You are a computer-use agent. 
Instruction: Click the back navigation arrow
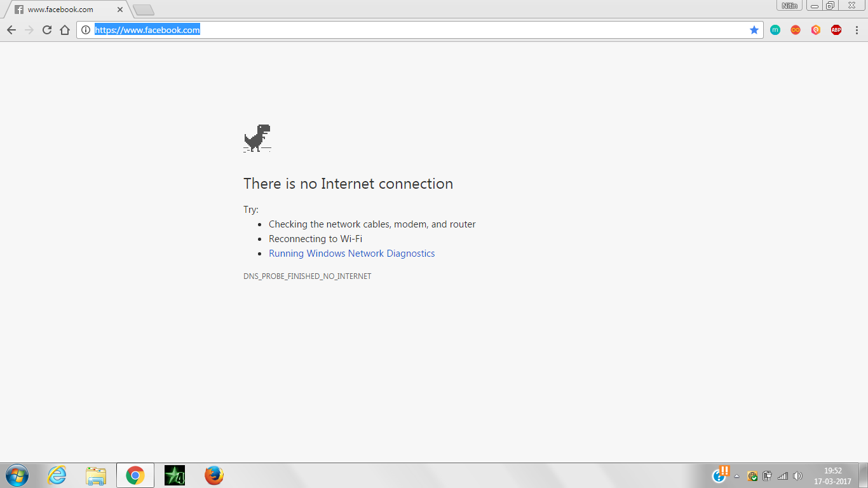tap(11, 30)
